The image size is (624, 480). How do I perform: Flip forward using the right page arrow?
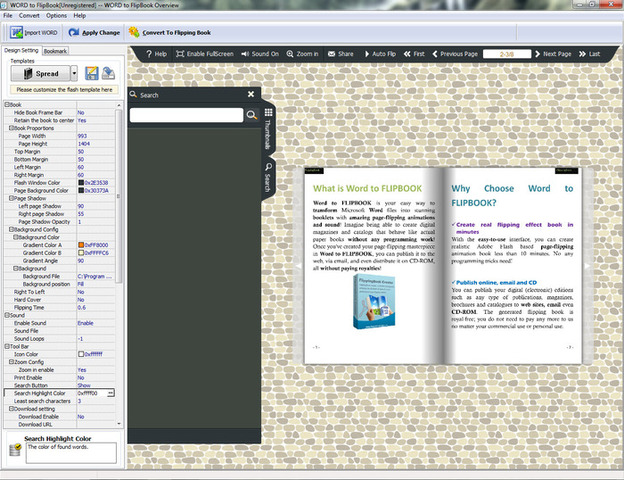click(x=587, y=266)
